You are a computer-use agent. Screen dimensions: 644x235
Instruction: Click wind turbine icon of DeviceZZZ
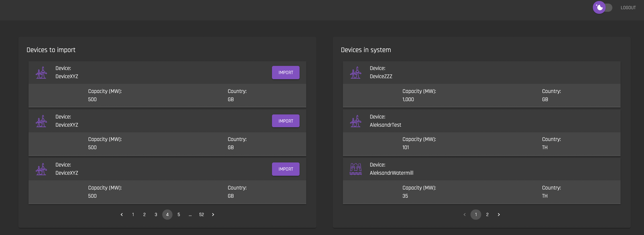point(356,73)
